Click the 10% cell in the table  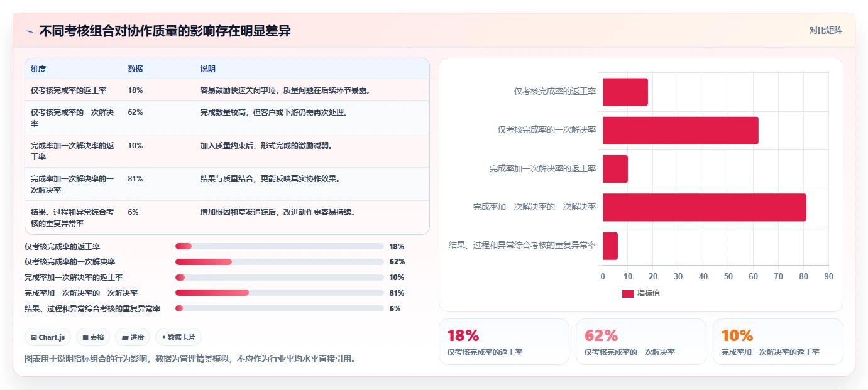(135, 146)
